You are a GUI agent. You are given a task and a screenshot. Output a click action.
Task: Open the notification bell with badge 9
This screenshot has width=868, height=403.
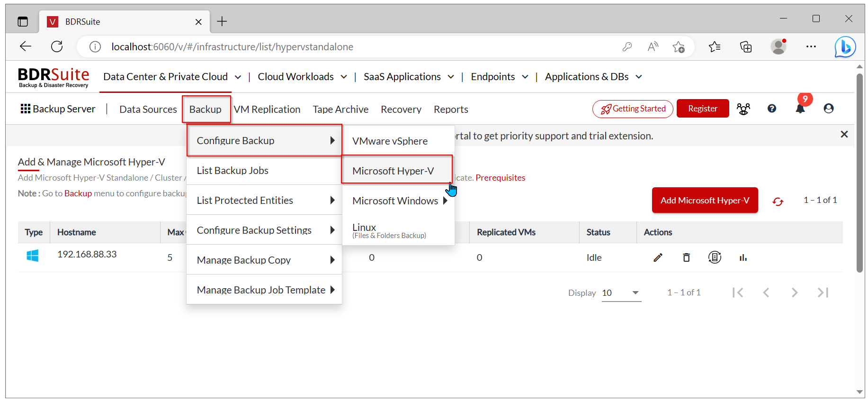[x=800, y=109]
